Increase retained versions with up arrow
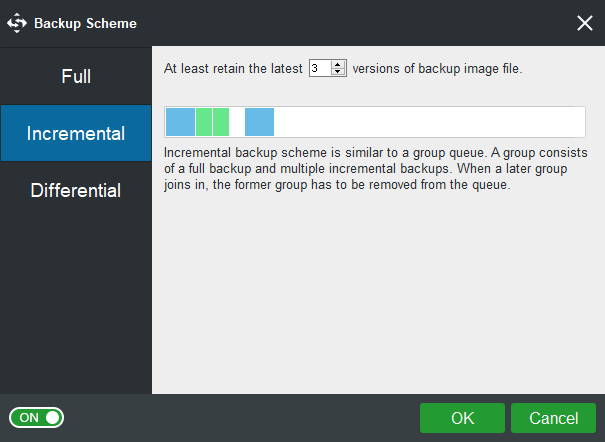 (x=338, y=65)
